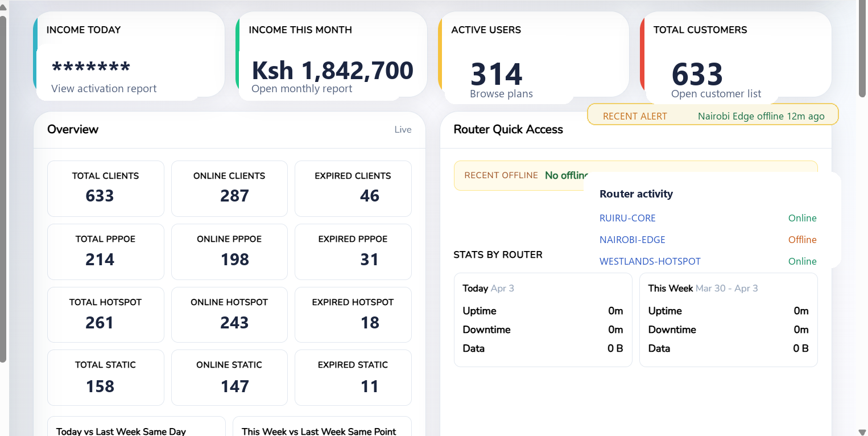Click This Week vs Last Week Same Point

(x=319, y=431)
